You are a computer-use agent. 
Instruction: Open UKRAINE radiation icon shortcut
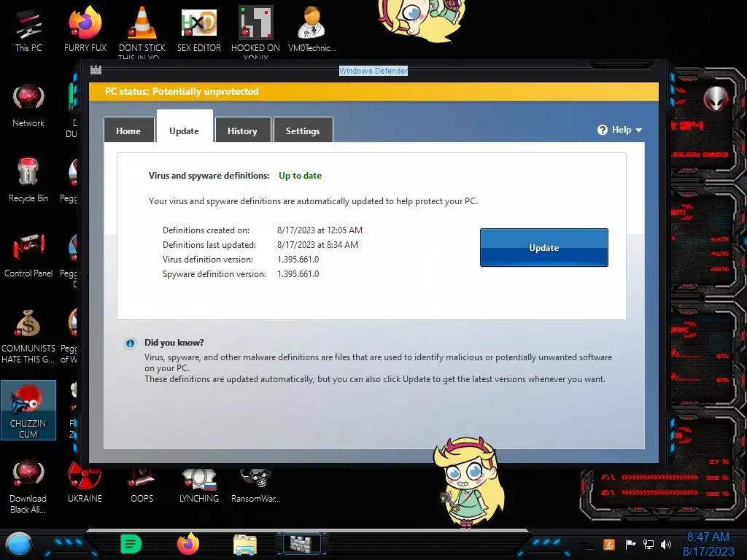[85, 481]
